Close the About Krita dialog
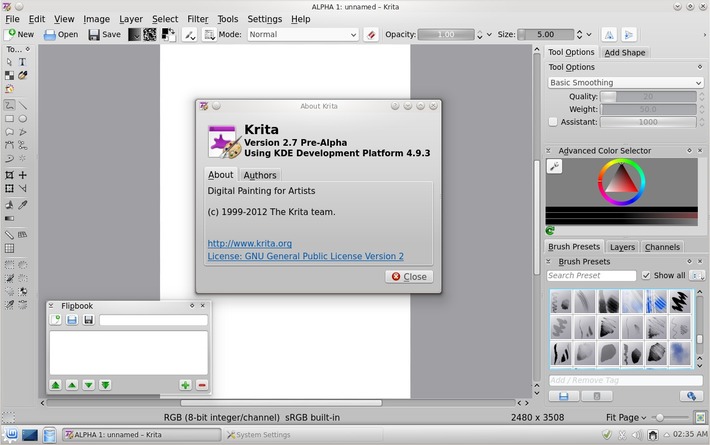Image resolution: width=710 pixels, height=445 pixels. point(409,276)
